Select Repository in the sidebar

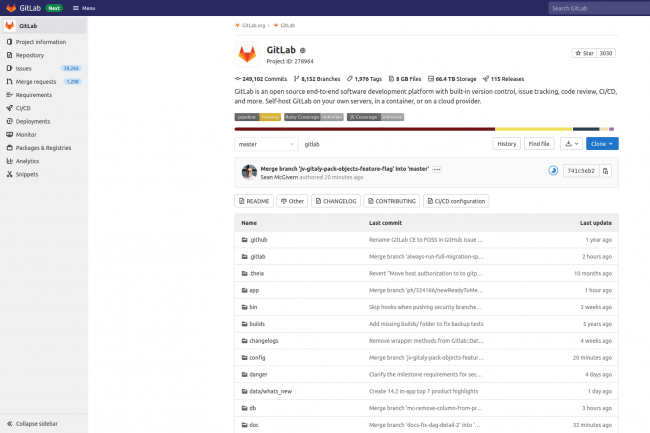click(x=29, y=55)
